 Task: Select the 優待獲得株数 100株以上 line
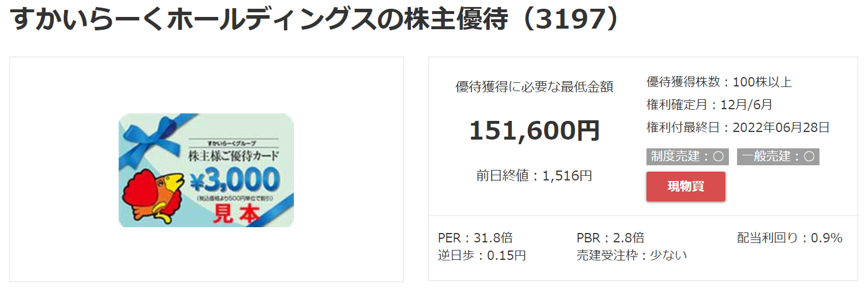point(719,82)
